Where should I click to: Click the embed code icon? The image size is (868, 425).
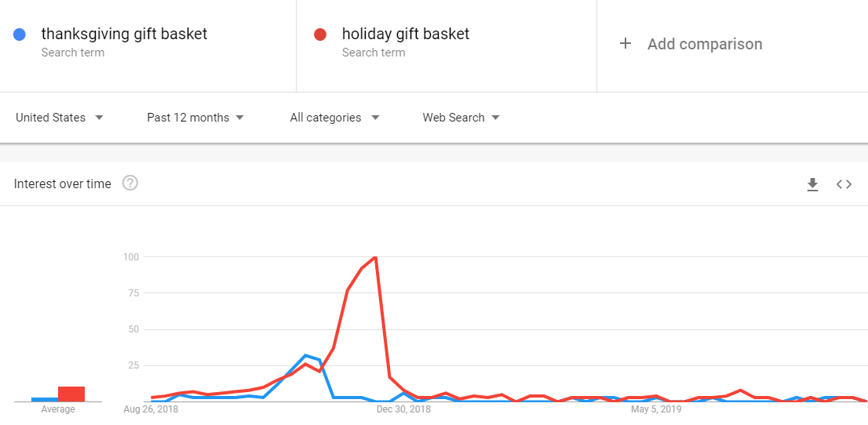point(844,184)
